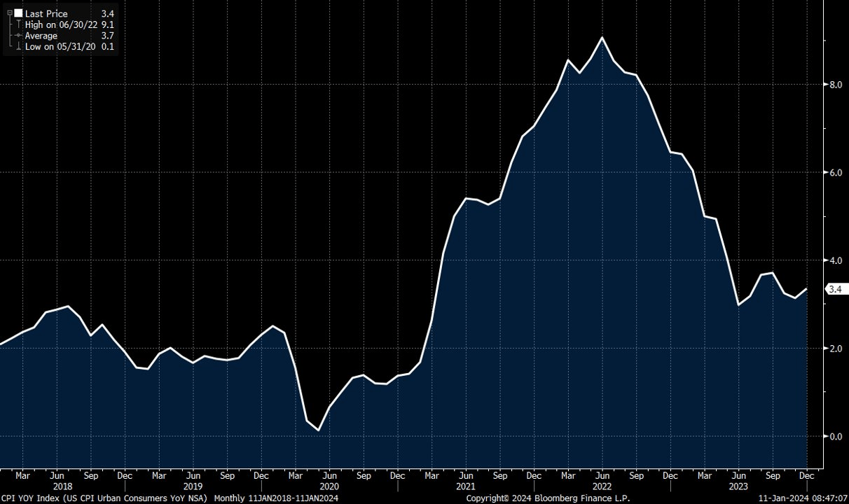Click the June 2022 peak on chart line
The width and height of the screenshot is (849, 504).
[602, 37]
